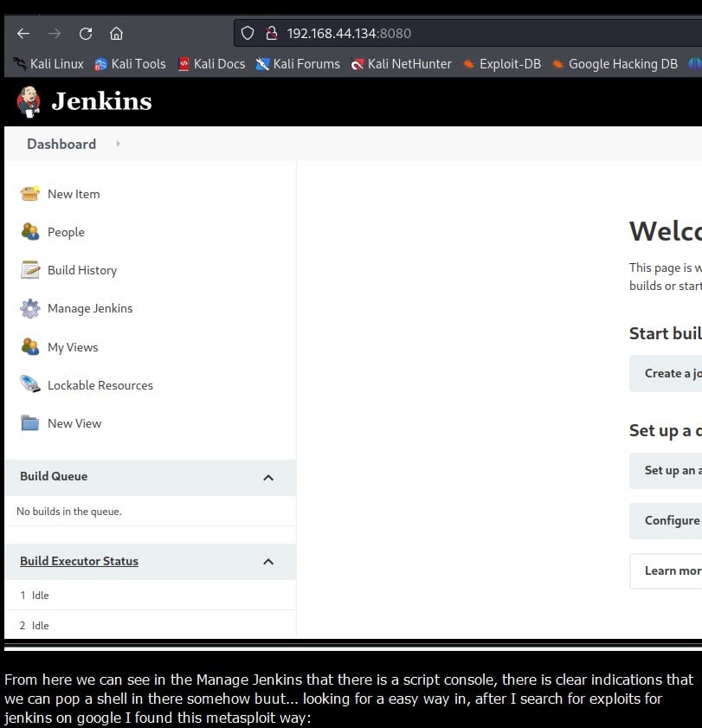702x728 pixels.
Task: Open the Kali Forums bookmark
Action: point(298,63)
